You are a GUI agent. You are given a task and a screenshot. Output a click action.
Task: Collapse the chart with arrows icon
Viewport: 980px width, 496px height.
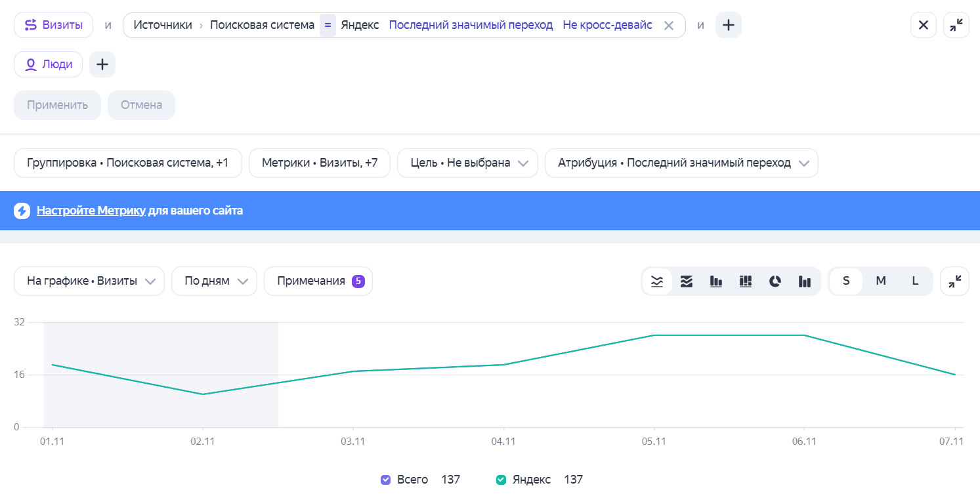point(955,281)
